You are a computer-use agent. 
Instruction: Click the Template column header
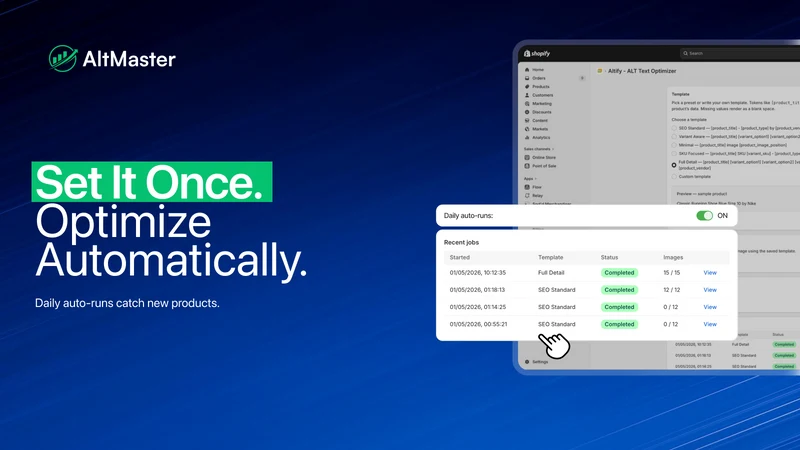551,258
